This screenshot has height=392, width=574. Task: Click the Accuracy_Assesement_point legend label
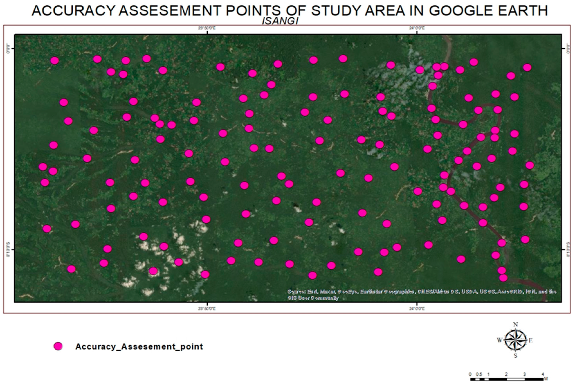coord(139,346)
